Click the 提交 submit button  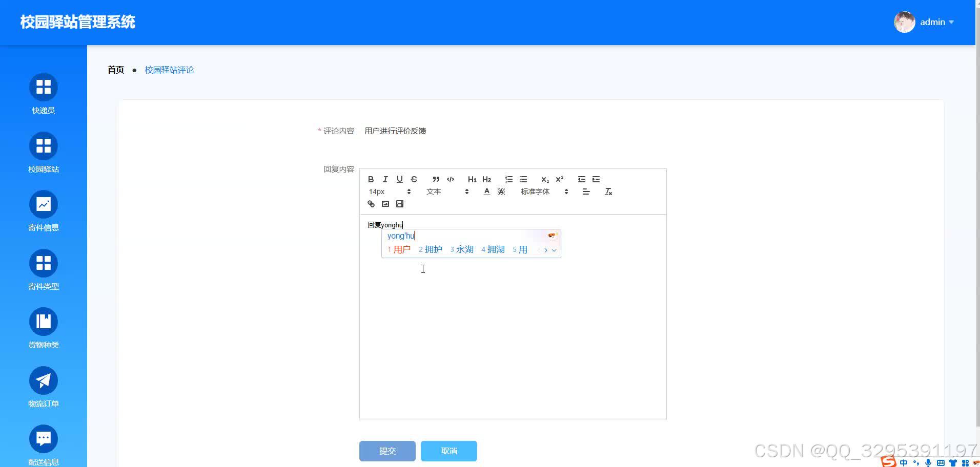point(387,451)
